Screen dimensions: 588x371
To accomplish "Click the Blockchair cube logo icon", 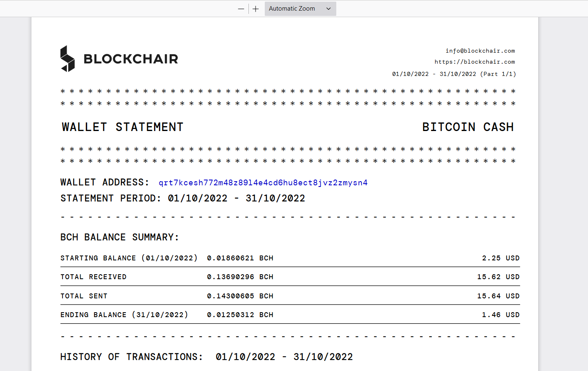I will click(x=68, y=59).
